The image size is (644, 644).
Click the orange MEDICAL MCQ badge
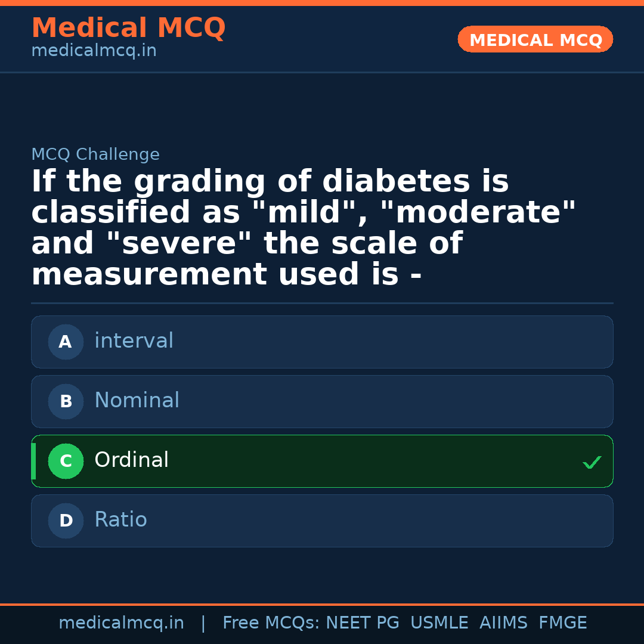[x=535, y=39]
